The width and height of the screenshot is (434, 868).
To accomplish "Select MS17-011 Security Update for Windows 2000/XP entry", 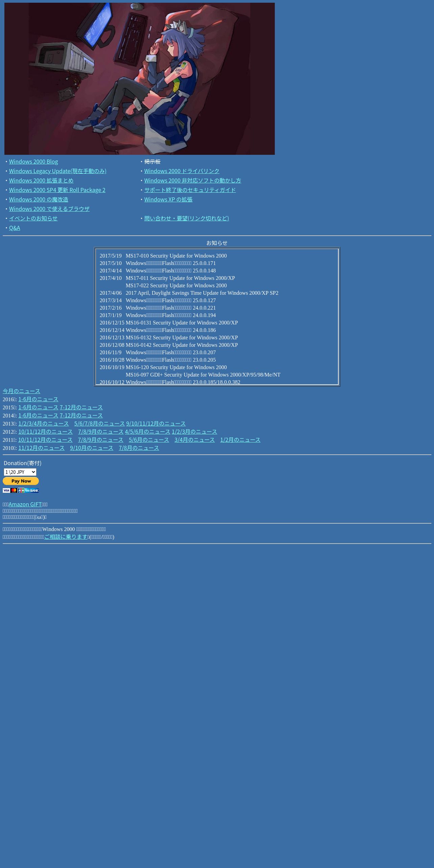I will point(180,278).
